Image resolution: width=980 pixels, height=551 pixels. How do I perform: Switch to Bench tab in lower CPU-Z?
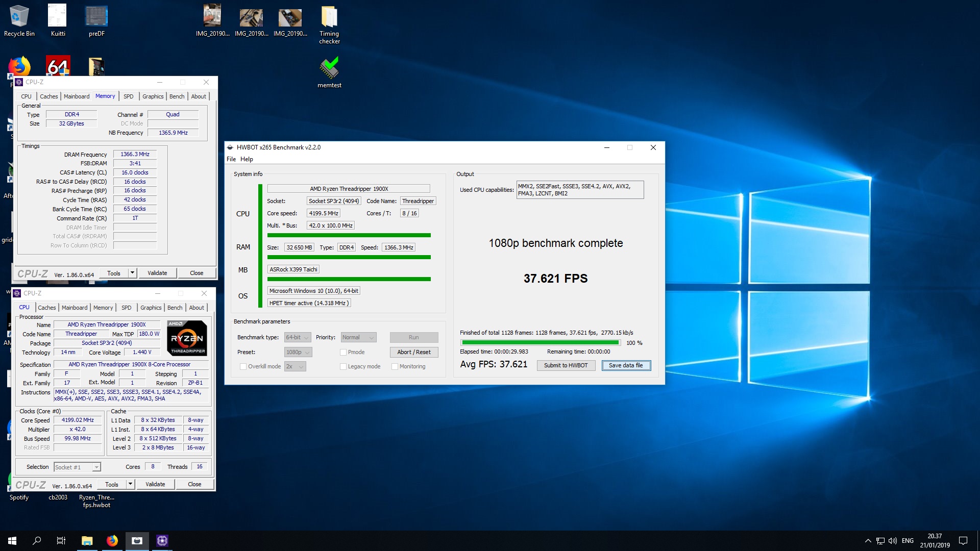(x=175, y=308)
